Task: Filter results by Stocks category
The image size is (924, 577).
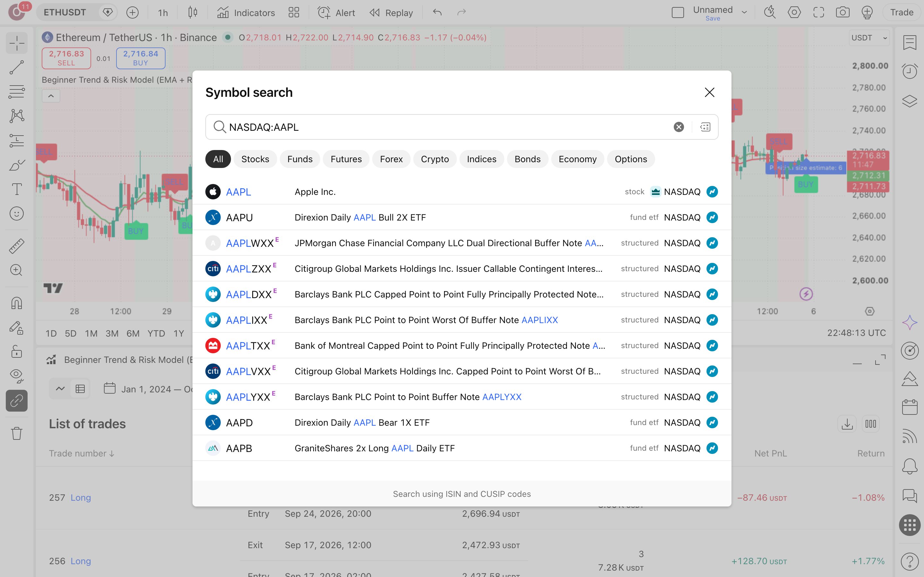Action: pos(255,159)
